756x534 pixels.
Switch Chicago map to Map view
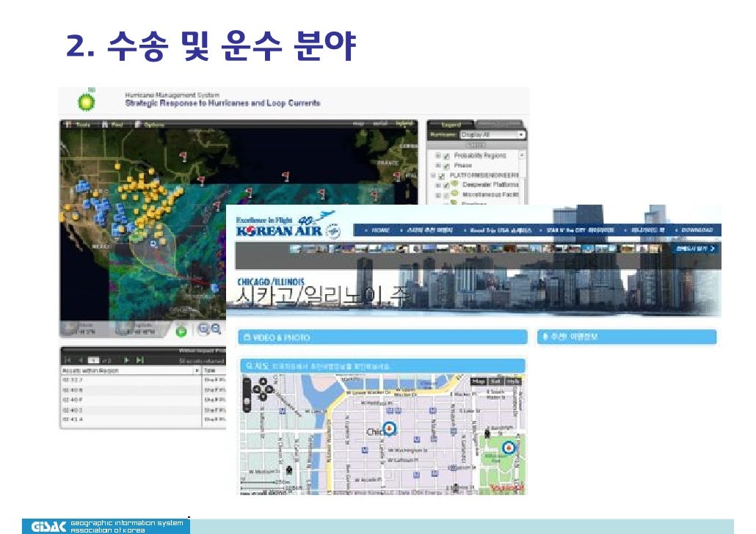(479, 381)
